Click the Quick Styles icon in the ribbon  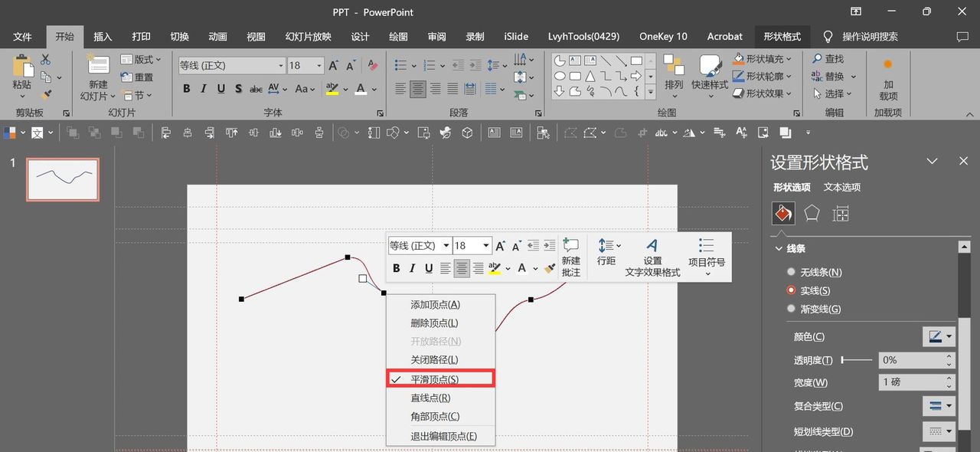coord(710,67)
